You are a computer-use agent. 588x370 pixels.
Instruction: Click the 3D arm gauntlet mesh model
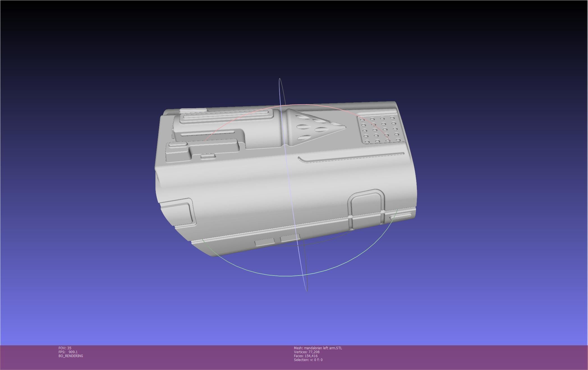click(286, 179)
